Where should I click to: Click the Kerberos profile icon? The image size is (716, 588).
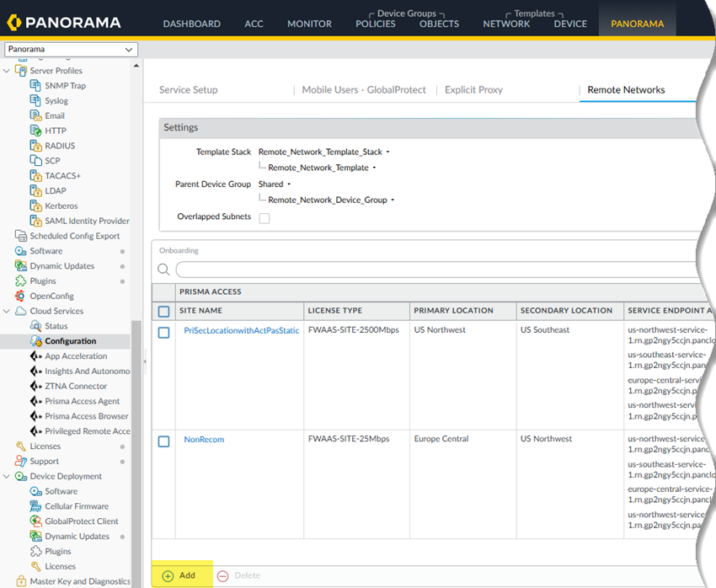(36, 206)
